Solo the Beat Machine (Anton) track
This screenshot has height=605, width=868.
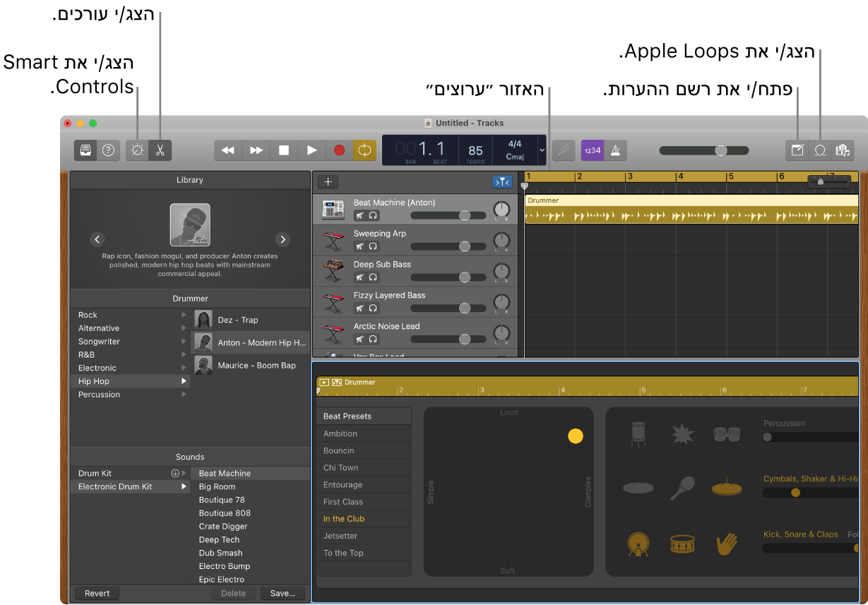pos(372,215)
